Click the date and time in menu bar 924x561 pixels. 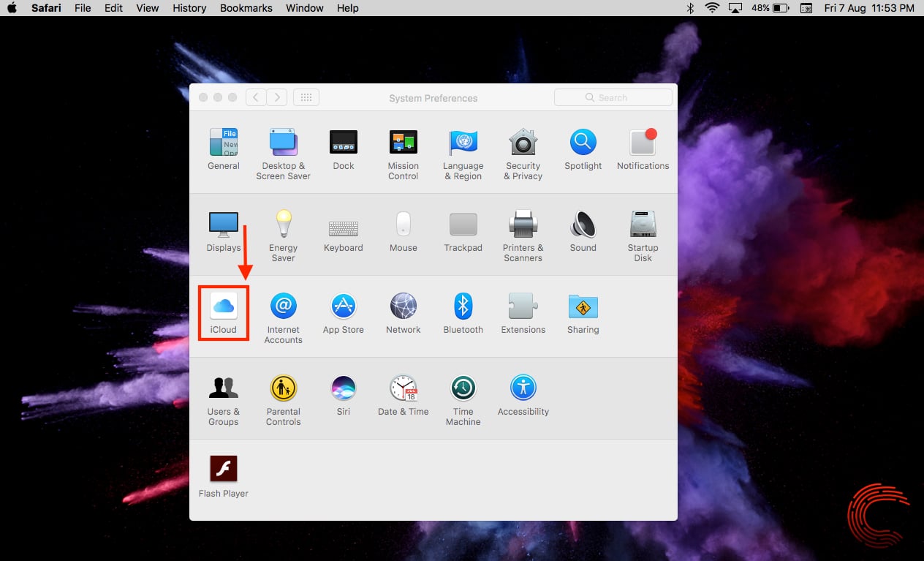point(869,8)
